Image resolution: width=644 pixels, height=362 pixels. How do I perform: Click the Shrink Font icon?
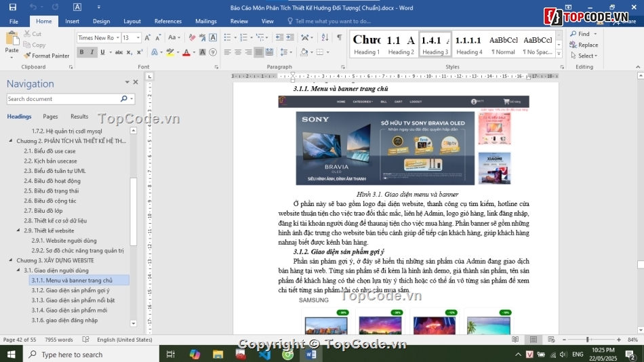pos(158,37)
